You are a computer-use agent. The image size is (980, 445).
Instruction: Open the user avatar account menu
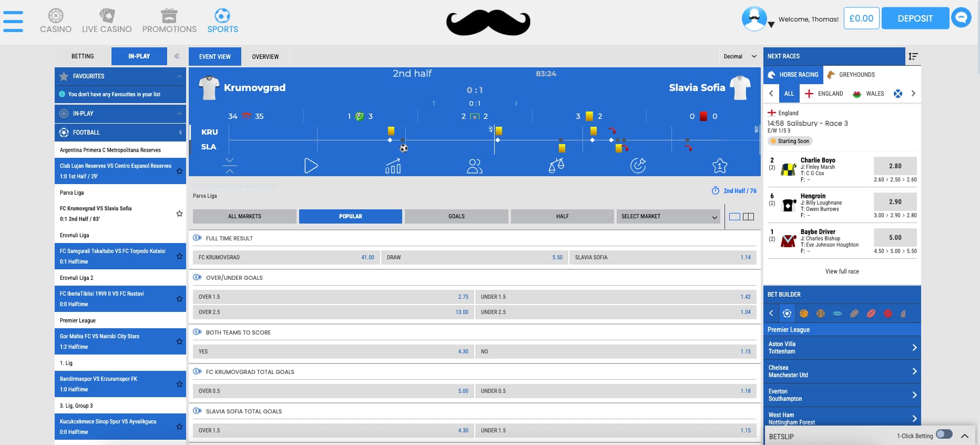(754, 19)
